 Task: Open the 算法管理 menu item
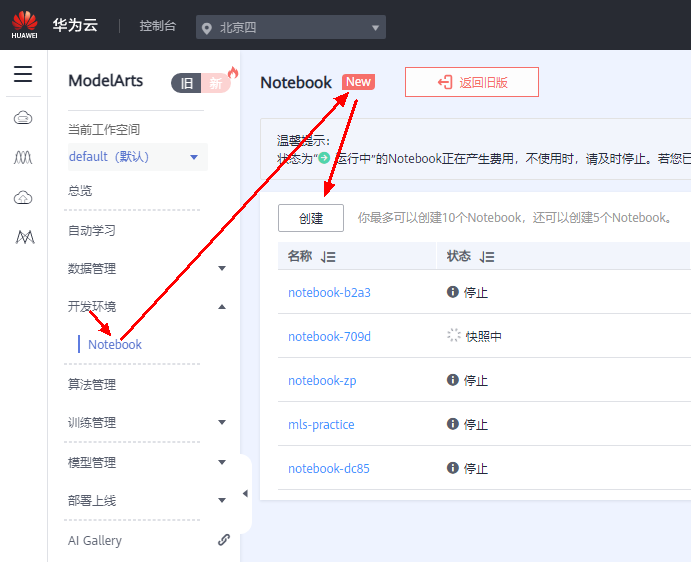[x=92, y=384]
